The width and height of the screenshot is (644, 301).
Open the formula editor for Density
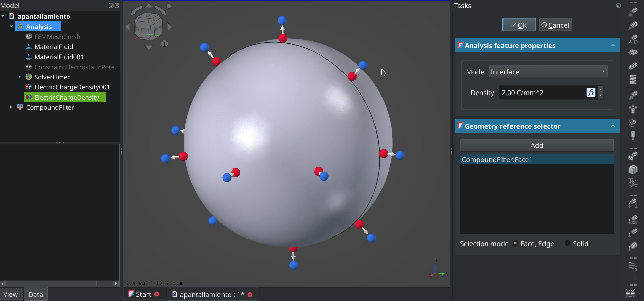pos(591,92)
